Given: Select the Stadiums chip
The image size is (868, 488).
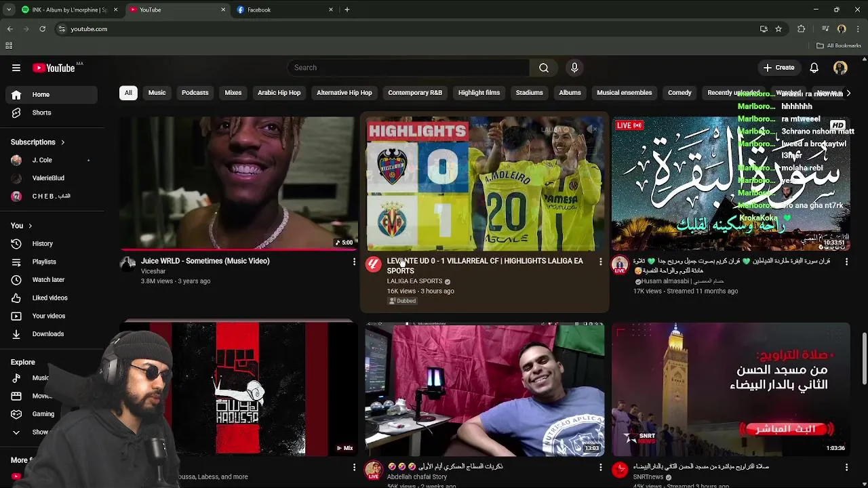Looking at the screenshot, I should point(529,93).
